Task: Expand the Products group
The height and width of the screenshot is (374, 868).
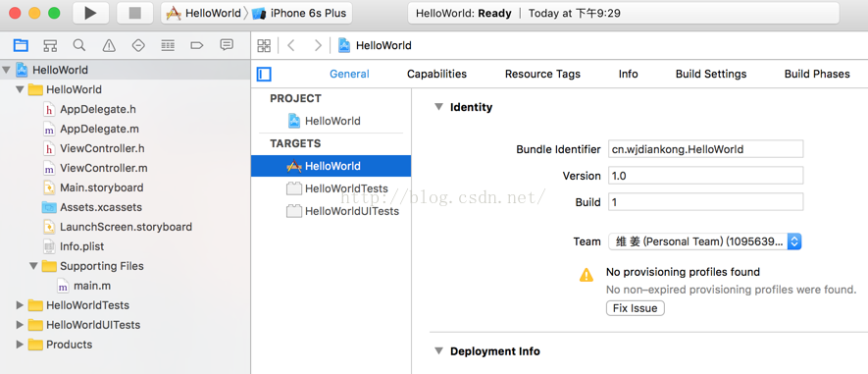Action: coord(20,345)
